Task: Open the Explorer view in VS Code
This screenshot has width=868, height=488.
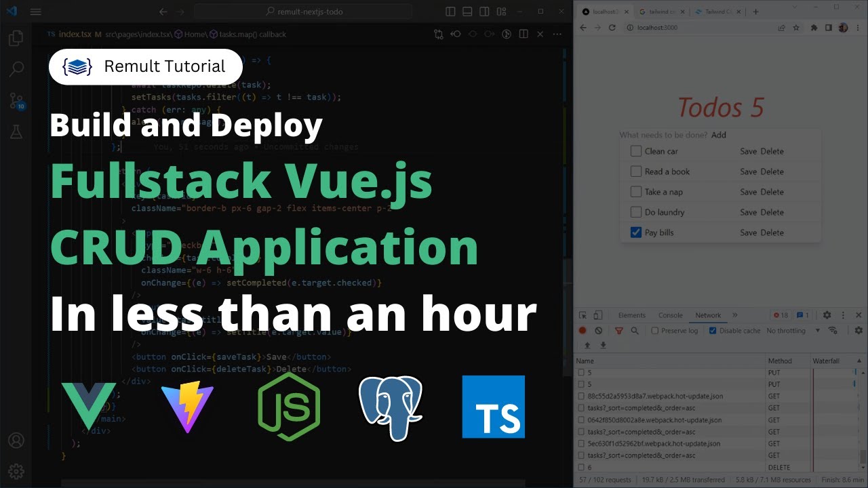Action: click(x=16, y=39)
